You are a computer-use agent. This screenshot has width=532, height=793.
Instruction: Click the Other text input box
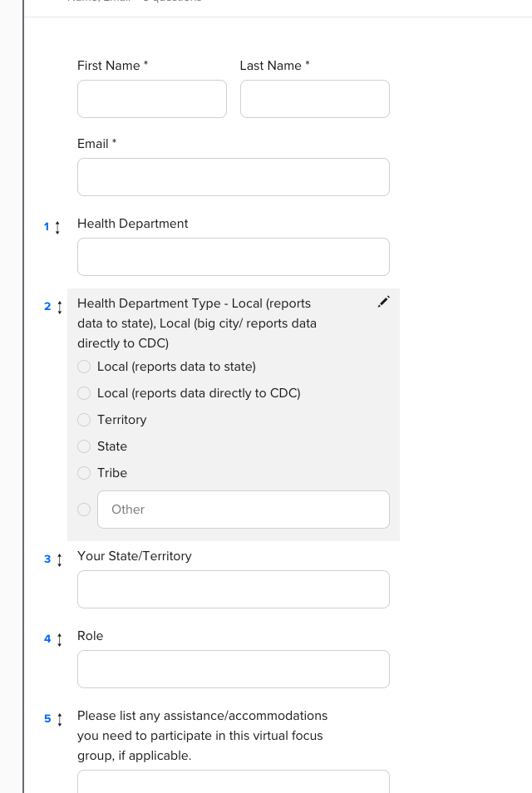click(x=243, y=510)
